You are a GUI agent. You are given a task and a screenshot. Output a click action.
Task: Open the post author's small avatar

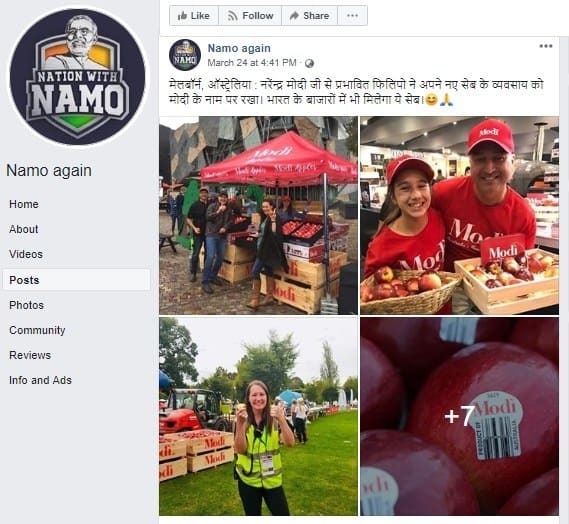coord(185,55)
